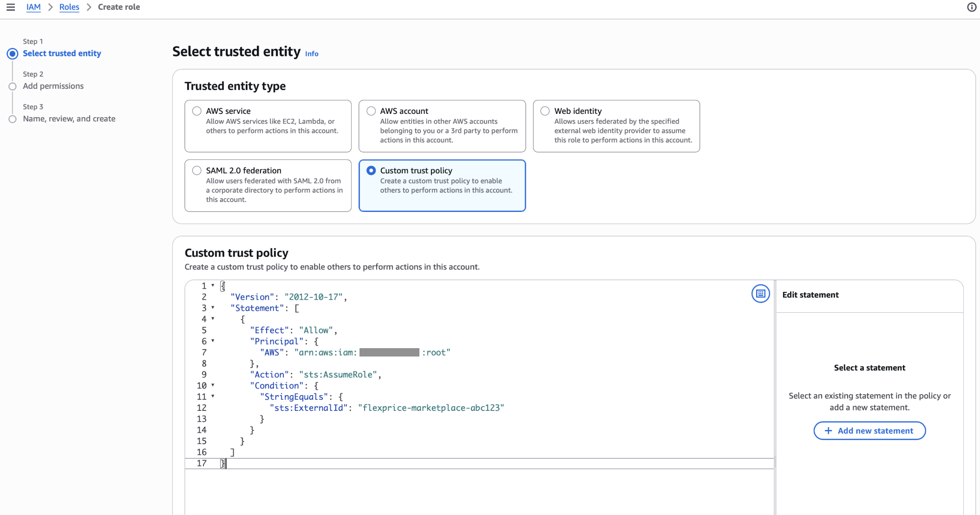Click the "Version" key on line 2
Viewport: 980px width, 515px height.
252,297
